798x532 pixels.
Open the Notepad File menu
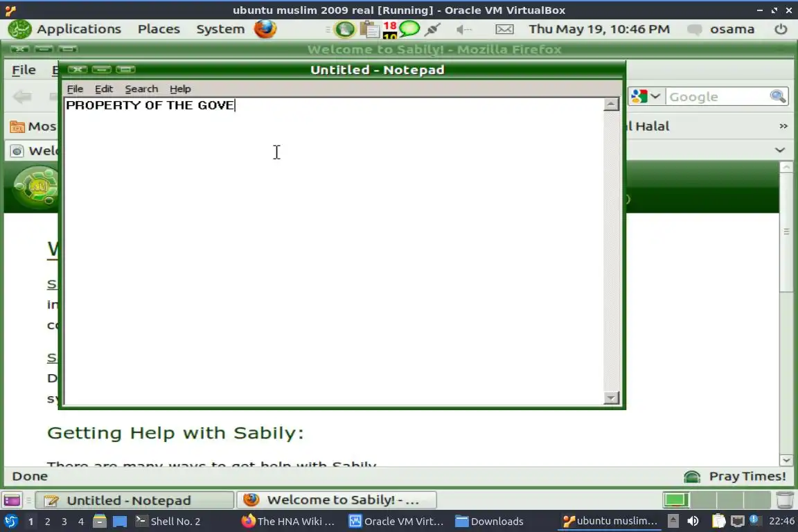75,89
